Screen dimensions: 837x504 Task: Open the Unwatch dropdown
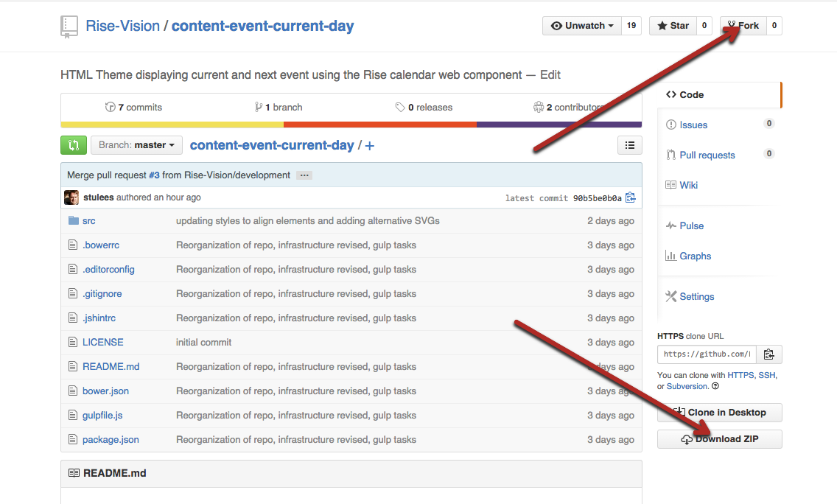582,26
